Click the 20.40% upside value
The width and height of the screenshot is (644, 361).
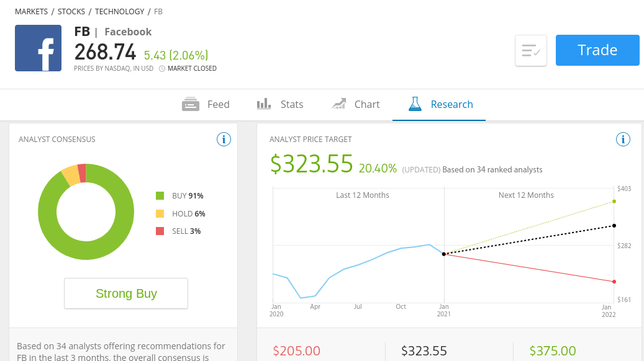378,168
